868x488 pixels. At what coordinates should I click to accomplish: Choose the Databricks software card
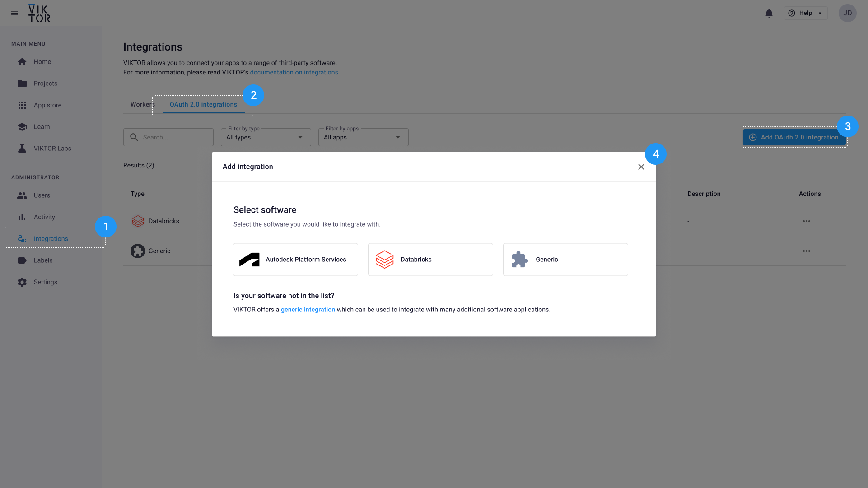430,260
